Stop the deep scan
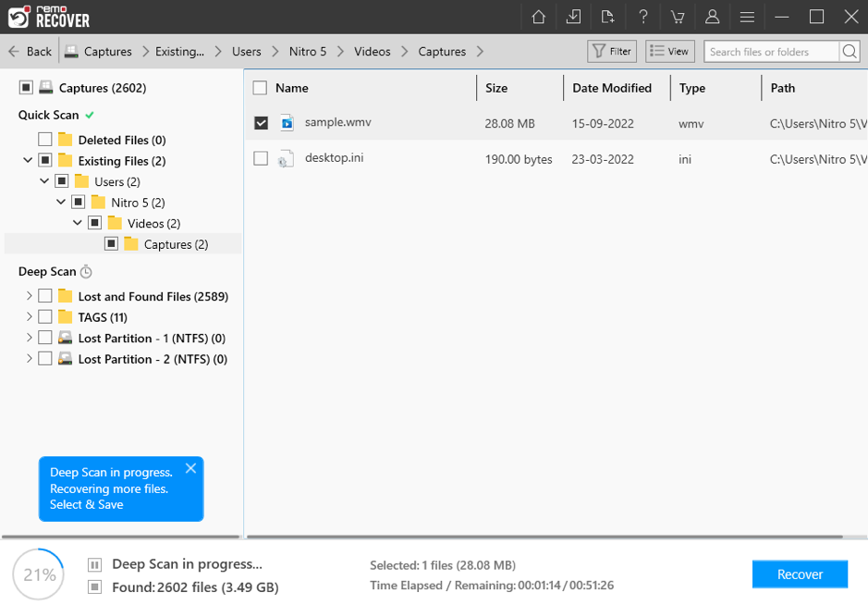The width and height of the screenshot is (868, 605). pos(94,586)
